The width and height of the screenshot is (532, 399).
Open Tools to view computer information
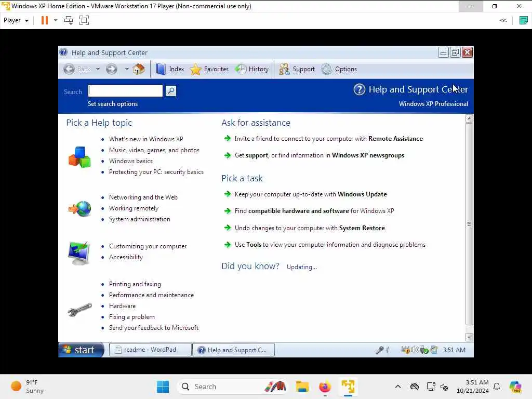pyautogui.click(x=330, y=245)
